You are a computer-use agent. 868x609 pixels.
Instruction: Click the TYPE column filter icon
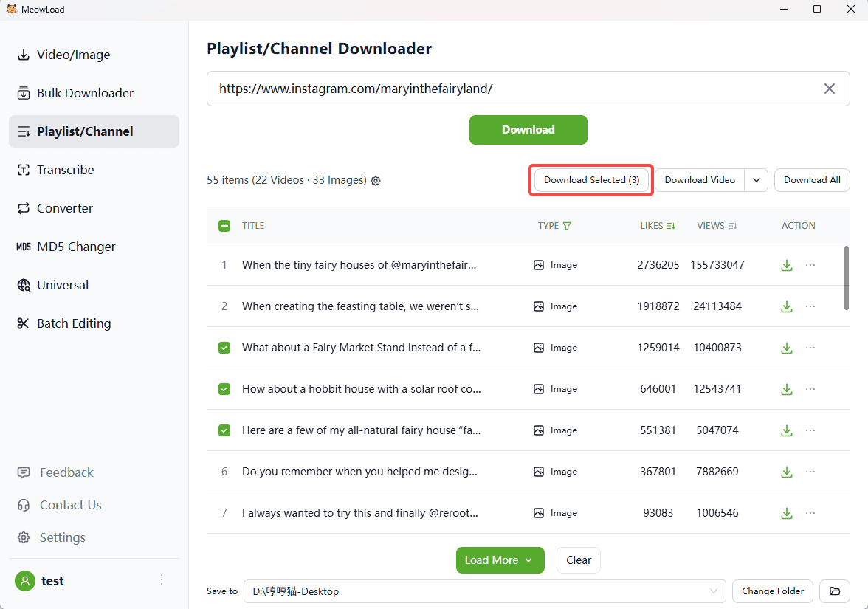click(x=567, y=226)
